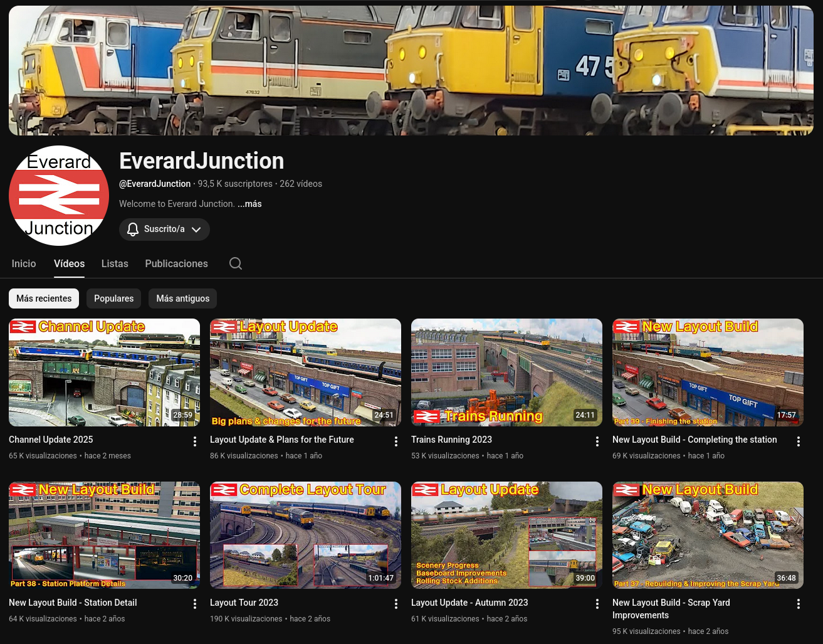Viewport: 823px width, 644px height.
Task: Open the Publicaciones tab
Action: (176, 264)
